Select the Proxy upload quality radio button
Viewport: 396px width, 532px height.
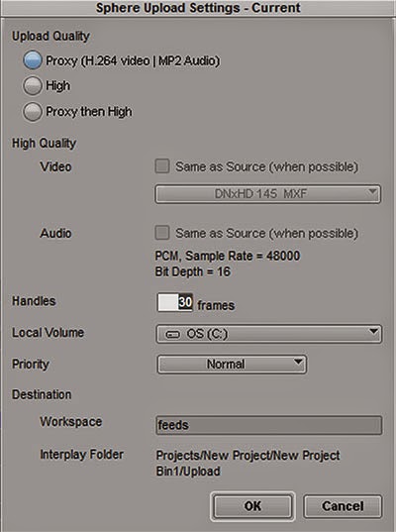click(33, 60)
